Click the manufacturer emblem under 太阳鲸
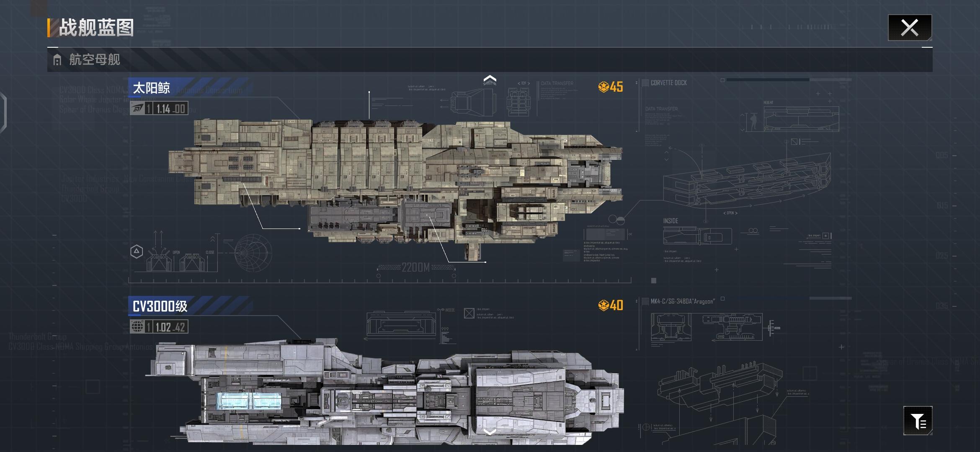The height and width of the screenshot is (452, 980). coord(137,108)
